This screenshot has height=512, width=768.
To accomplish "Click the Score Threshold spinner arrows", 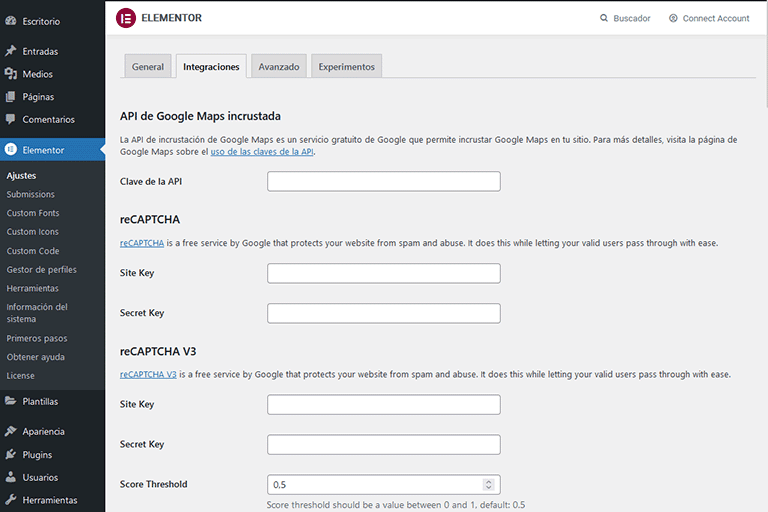I will click(488, 485).
